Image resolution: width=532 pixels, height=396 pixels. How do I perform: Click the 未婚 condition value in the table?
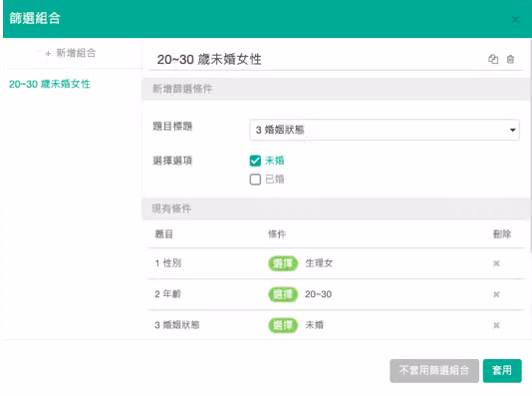314,325
